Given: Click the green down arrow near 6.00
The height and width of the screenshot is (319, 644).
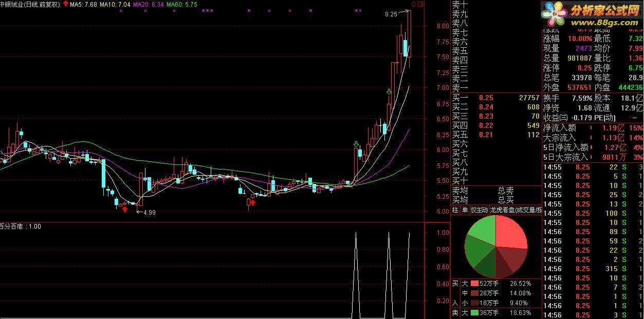Looking at the screenshot, I should click(356, 145).
